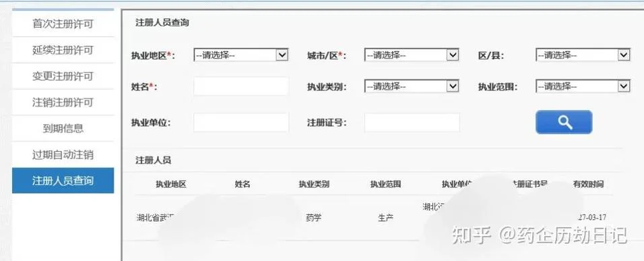Select 注册人员查询 in the sidebar
The width and height of the screenshot is (644, 261).
63,181
